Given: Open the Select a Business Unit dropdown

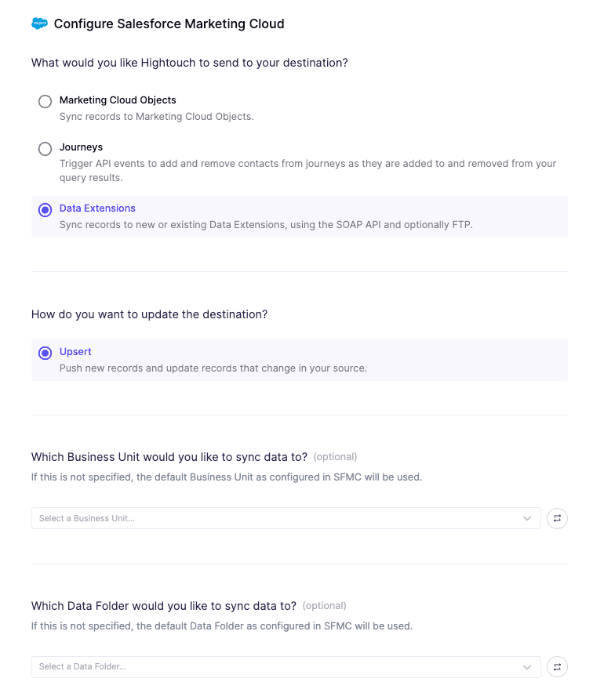Looking at the screenshot, I should click(275, 518).
